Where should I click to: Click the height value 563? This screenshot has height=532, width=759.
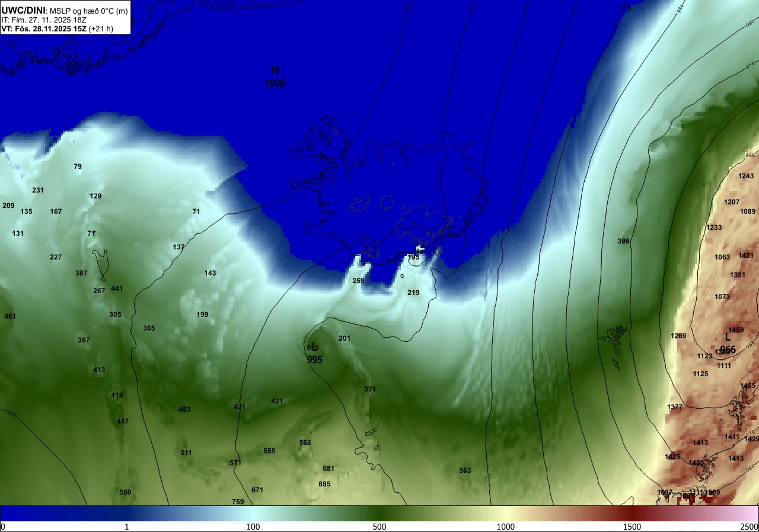click(465, 470)
